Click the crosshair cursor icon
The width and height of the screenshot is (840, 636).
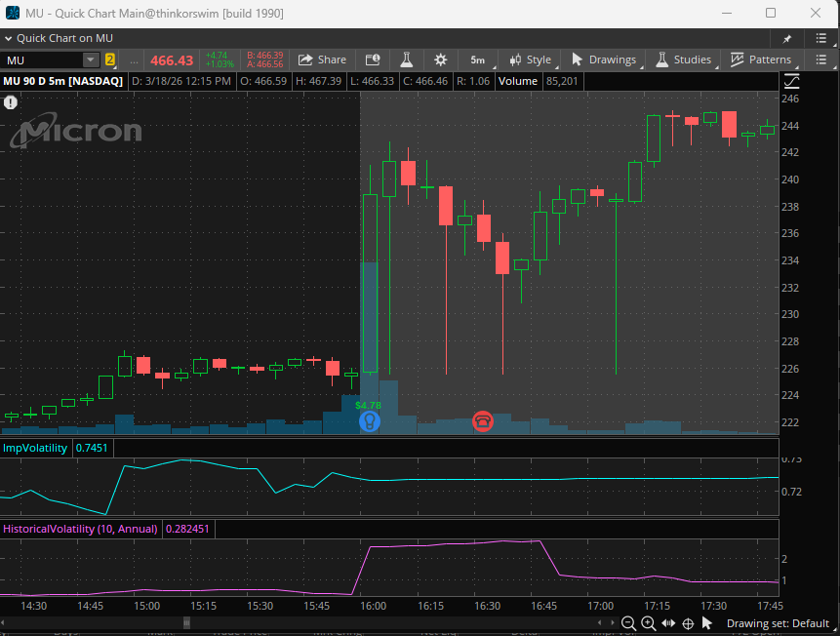pyautogui.click(x=688, y=623)
